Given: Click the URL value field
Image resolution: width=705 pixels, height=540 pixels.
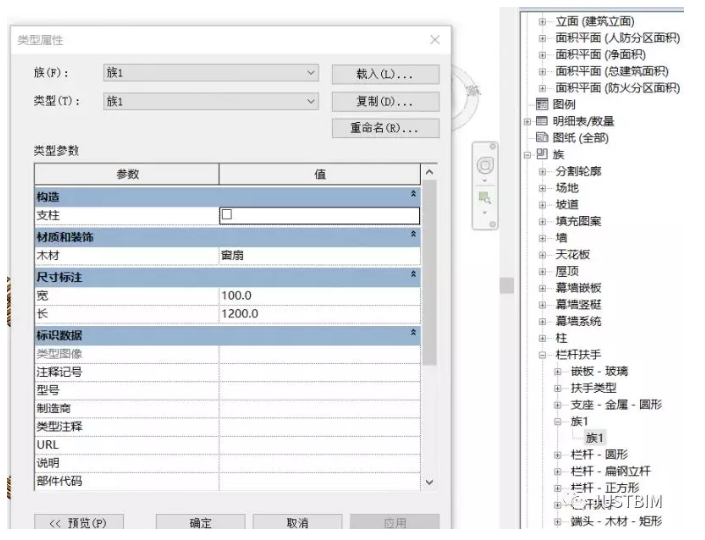Looking at the screenshot, I should (320, 445).
